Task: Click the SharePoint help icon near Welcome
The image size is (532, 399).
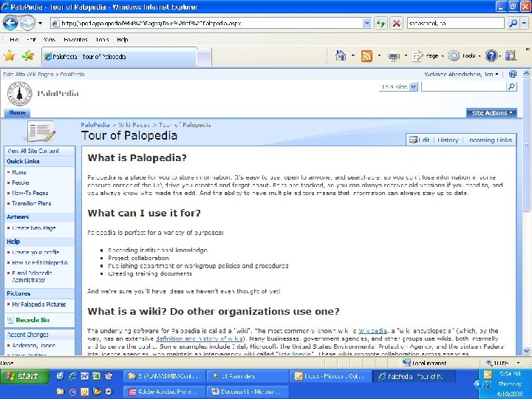Action: (513, 74)
